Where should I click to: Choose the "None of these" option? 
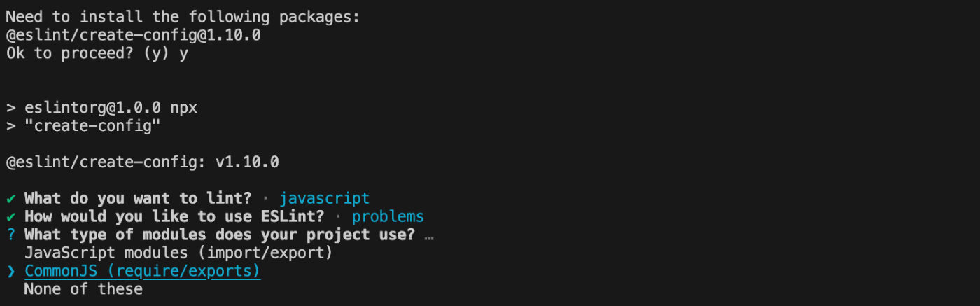[x=83, y=288]
